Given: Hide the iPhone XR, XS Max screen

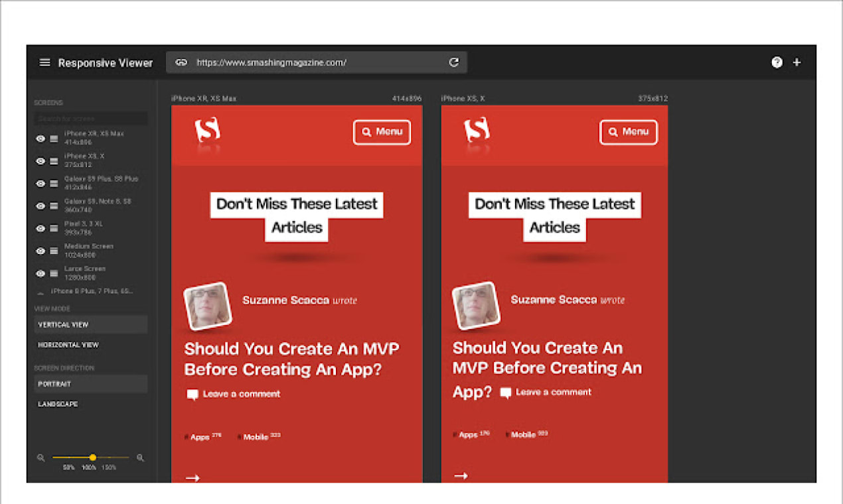Looking at the screenshot, I should [x=40, y=139].
